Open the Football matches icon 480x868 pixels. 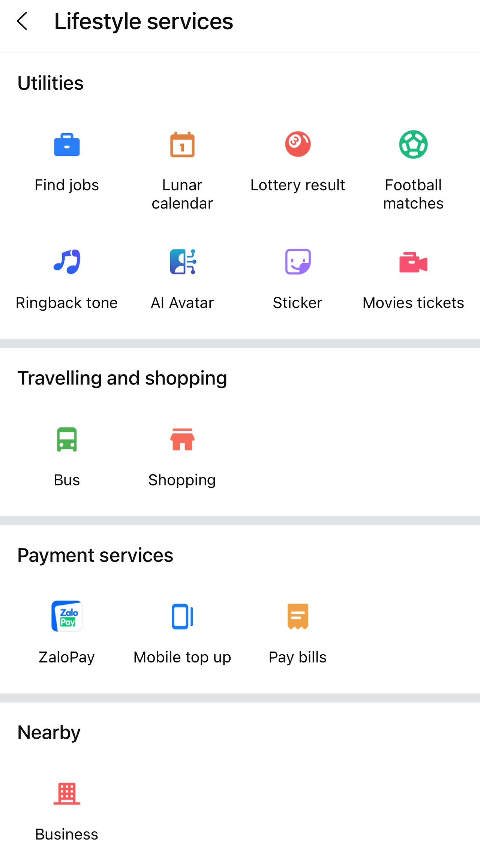coord(413,144)
